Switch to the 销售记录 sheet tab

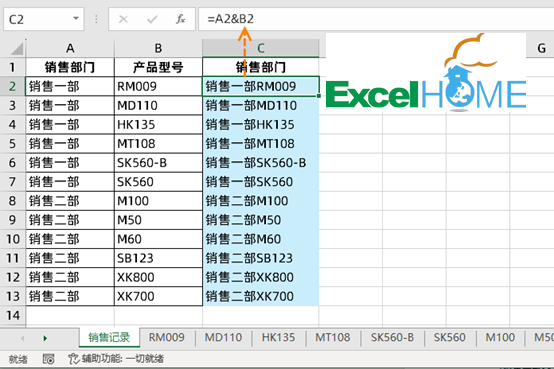tap(109, 338)
